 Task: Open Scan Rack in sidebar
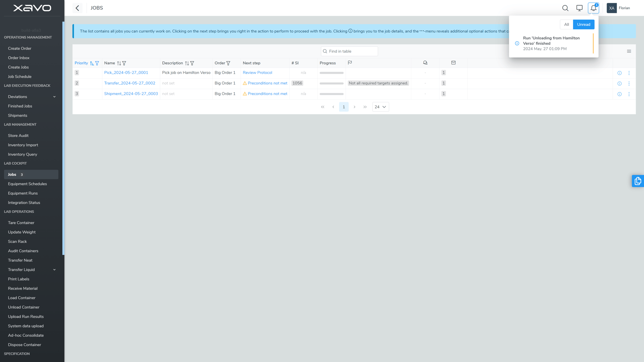(17, 242)
